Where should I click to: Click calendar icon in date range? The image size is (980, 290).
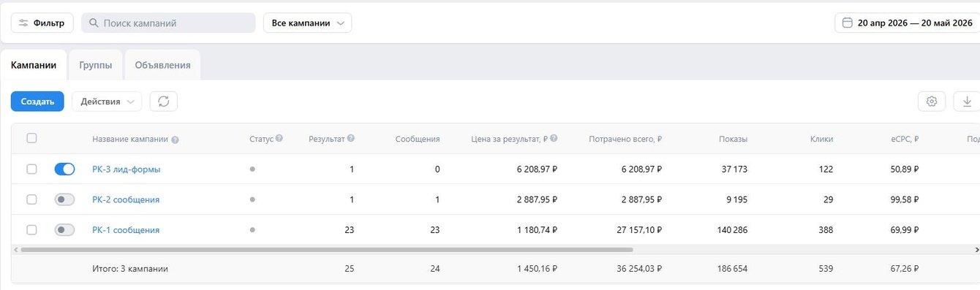click(x=847, y=23)
